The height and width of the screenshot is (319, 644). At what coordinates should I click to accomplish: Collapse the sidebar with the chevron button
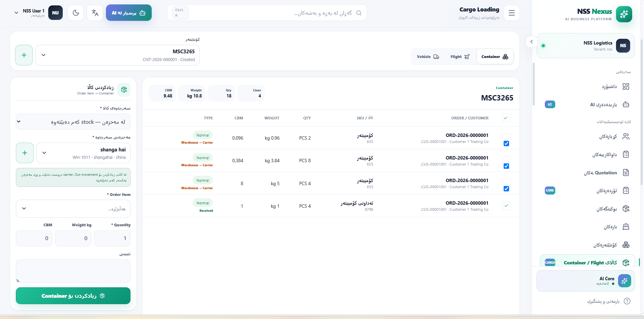(x=531, y=42)
